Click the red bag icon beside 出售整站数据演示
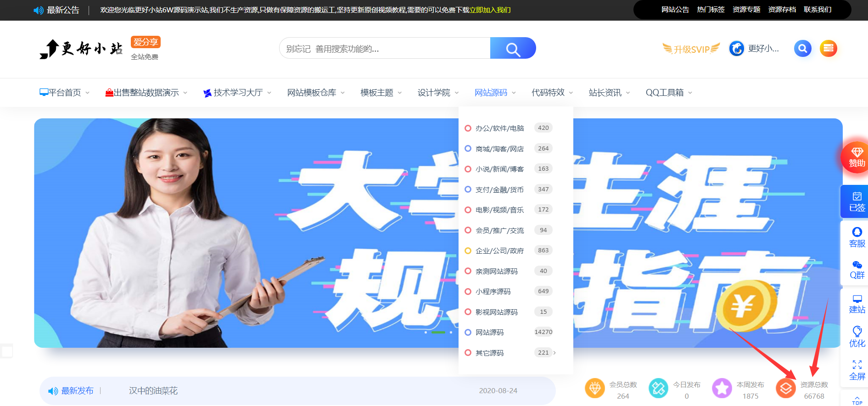 click(x=109, y=93)
